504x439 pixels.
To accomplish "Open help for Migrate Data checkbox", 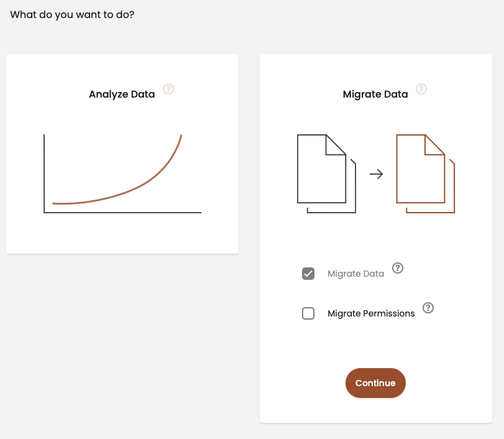I will click(x=398, y=268).
